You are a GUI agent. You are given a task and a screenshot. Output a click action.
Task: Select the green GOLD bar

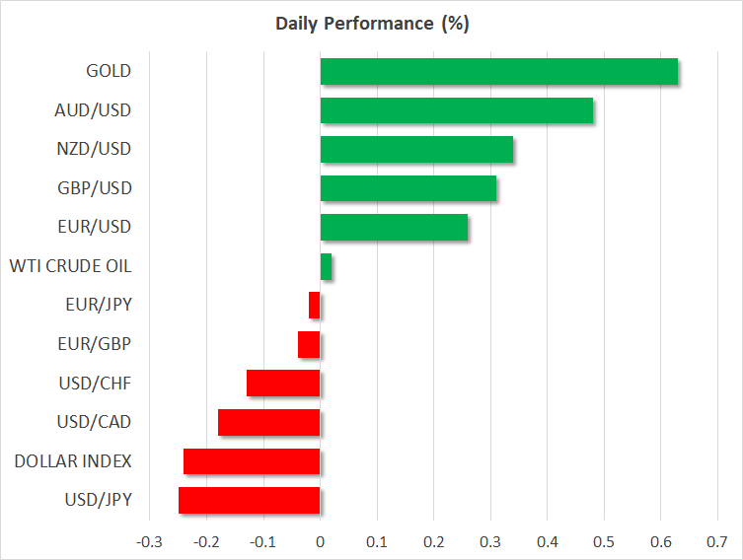click(x=498, y=72)
